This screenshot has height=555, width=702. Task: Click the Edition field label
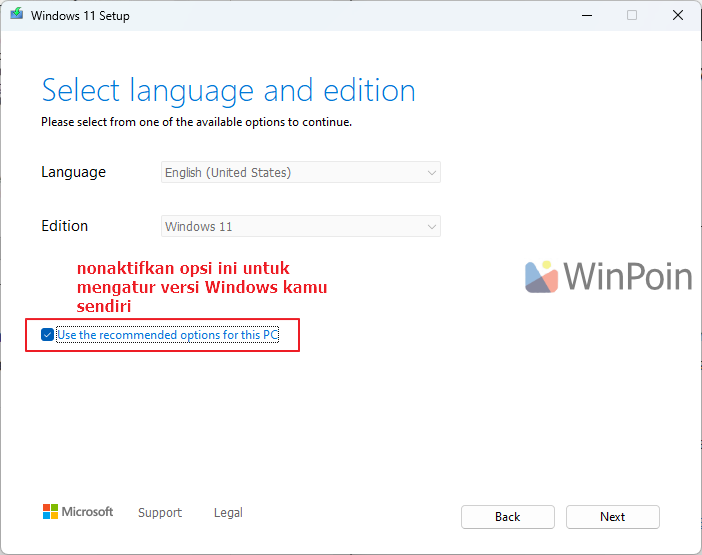pos(64,226)
